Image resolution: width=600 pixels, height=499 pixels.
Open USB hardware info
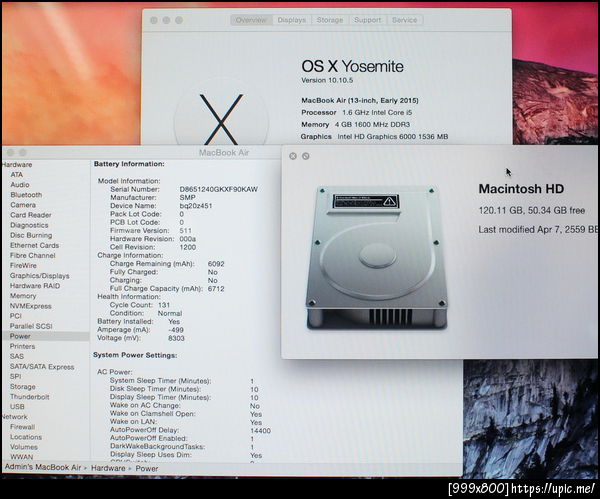pyautogui.click(x=17, y=406)
